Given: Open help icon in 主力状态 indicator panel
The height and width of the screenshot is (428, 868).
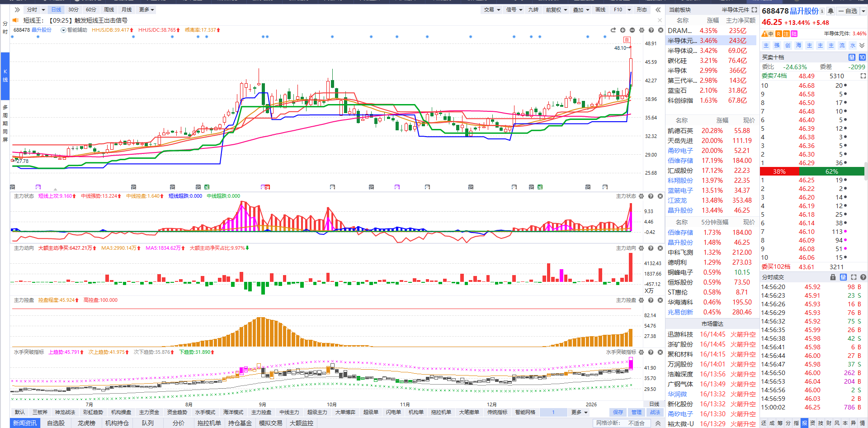Looking at the screenshot, I should [651, 196].
